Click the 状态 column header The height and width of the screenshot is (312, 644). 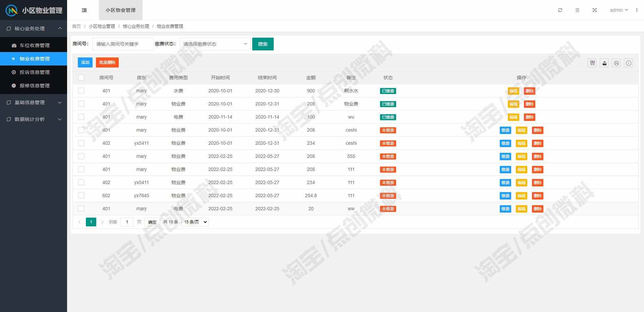pyautogui.click(x=388, y=78)
